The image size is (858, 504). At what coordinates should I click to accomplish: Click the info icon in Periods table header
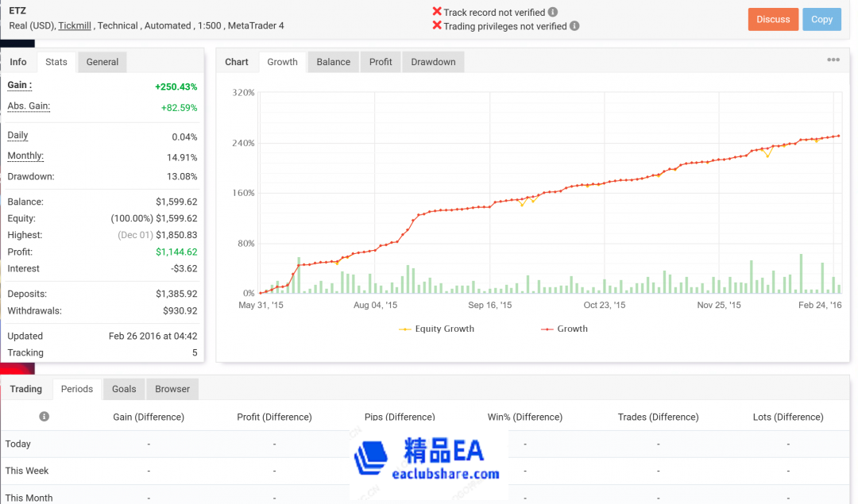click(x=44, y=417)
